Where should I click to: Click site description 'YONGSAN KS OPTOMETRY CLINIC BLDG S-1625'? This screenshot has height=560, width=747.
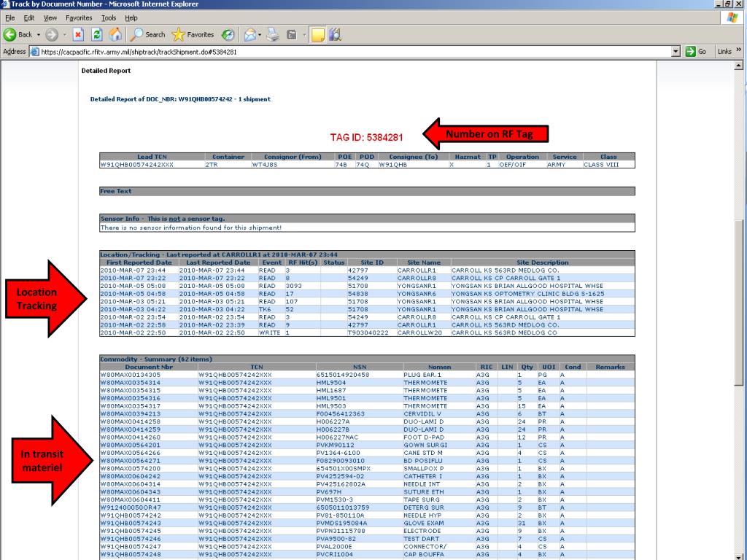pyautogui.click(x=527, y=294)
